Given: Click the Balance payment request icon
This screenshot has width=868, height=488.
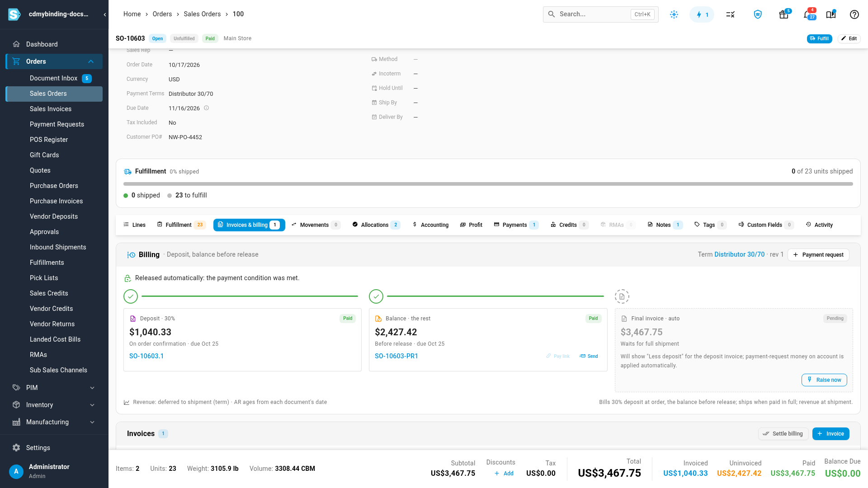Looking at the screenshot, I should [x=378, y=319].
